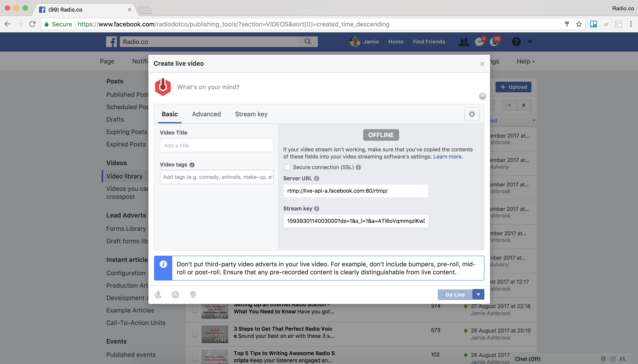Toggle Video library in left sidebar

point(124,176)
